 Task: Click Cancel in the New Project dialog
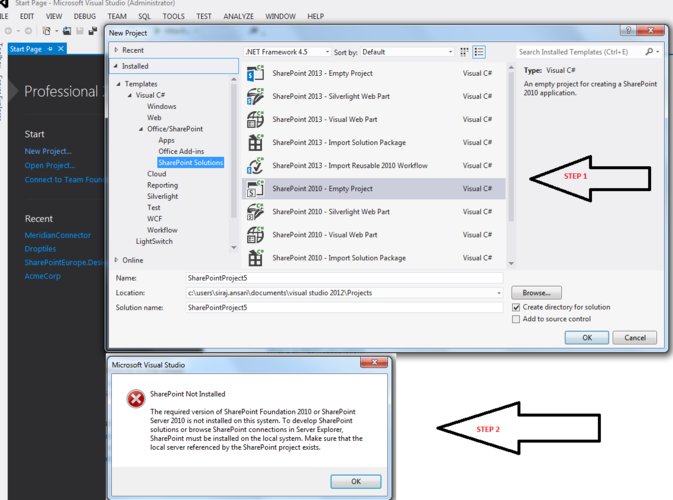(635, 338)
